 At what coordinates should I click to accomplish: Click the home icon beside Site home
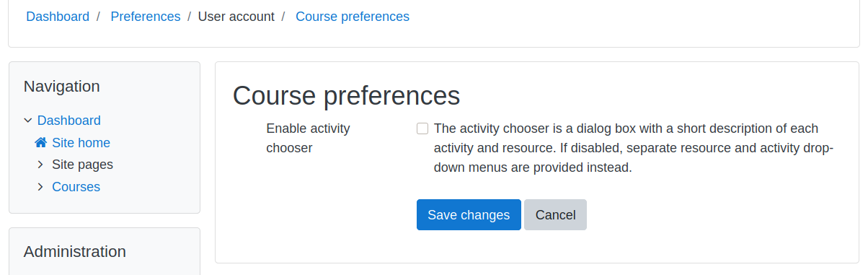coord(41,143)
